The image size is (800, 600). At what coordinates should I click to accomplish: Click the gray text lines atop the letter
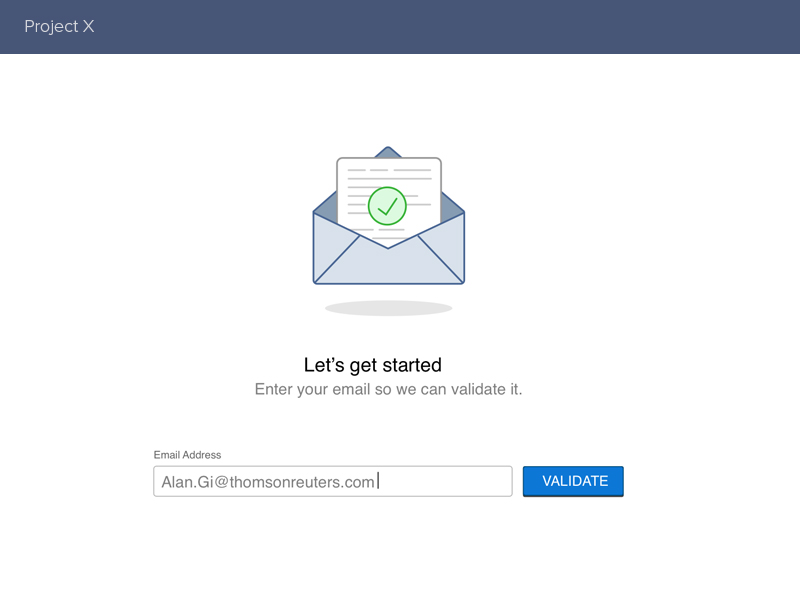(390, 170)
